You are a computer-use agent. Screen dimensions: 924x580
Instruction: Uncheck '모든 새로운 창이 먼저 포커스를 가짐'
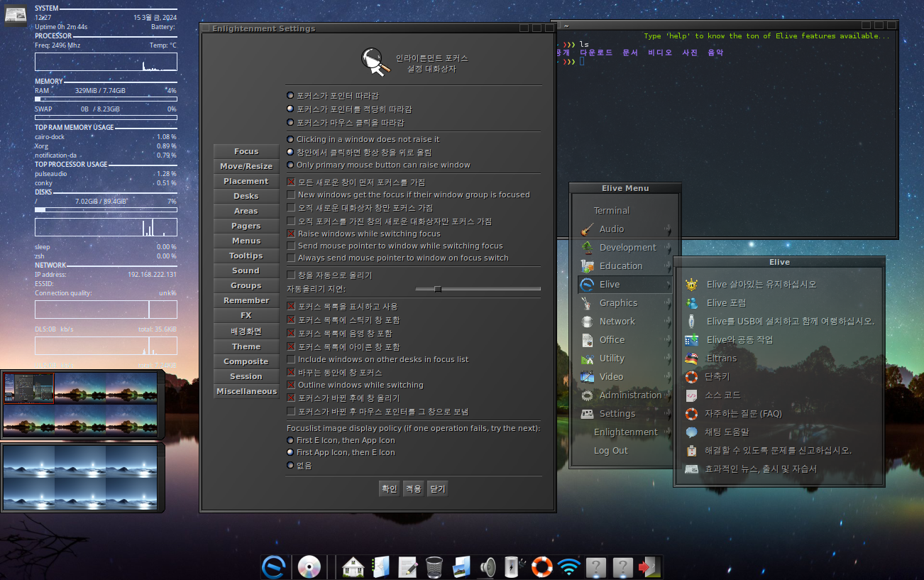point(291,182)
